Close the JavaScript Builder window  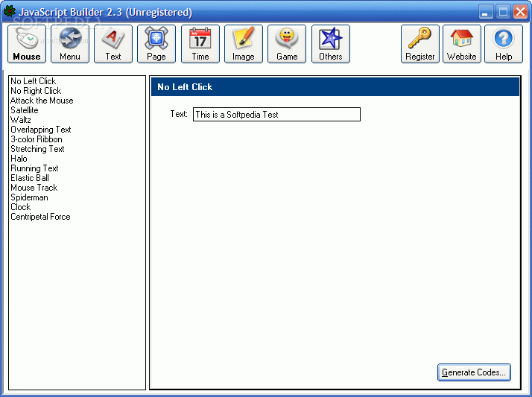[x=520, y=12]
